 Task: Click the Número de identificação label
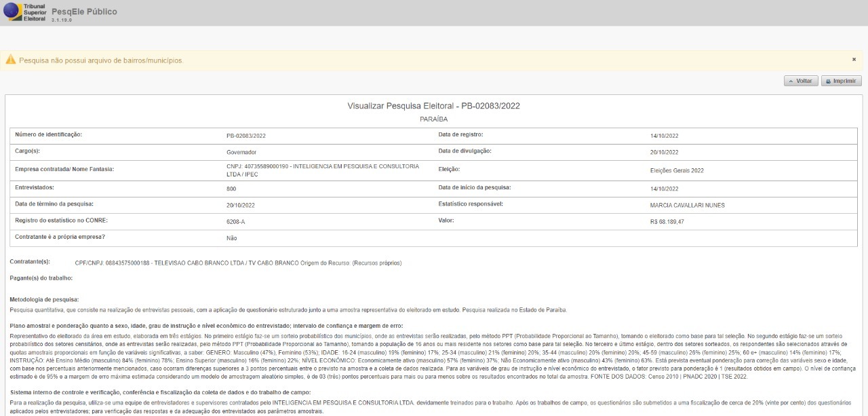pyautogui.click(x=48, y=134)
